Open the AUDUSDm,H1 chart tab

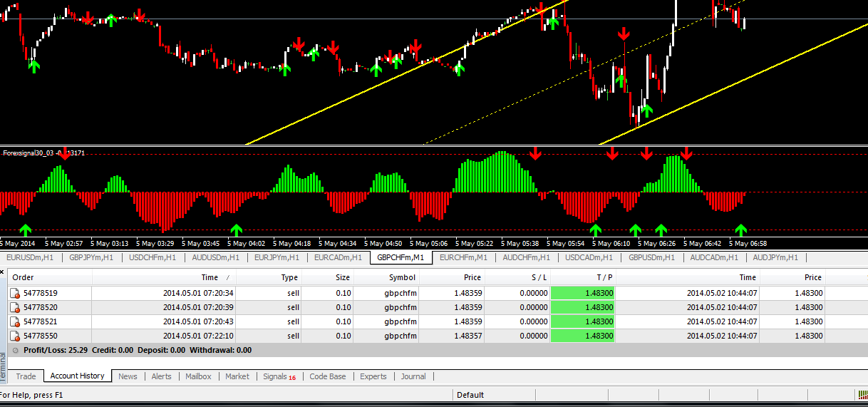(x=215, y=257)
